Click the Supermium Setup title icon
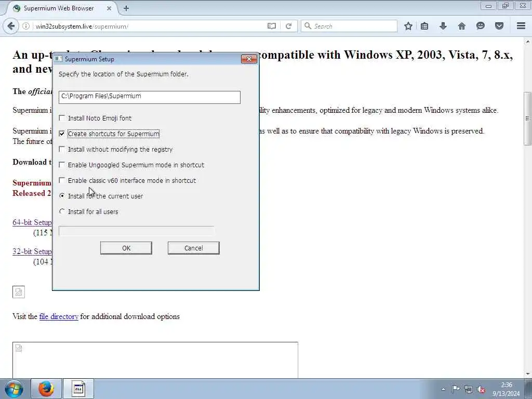This screenshot has height=399, width=532. pyautogui.click(x=58, y=59)
